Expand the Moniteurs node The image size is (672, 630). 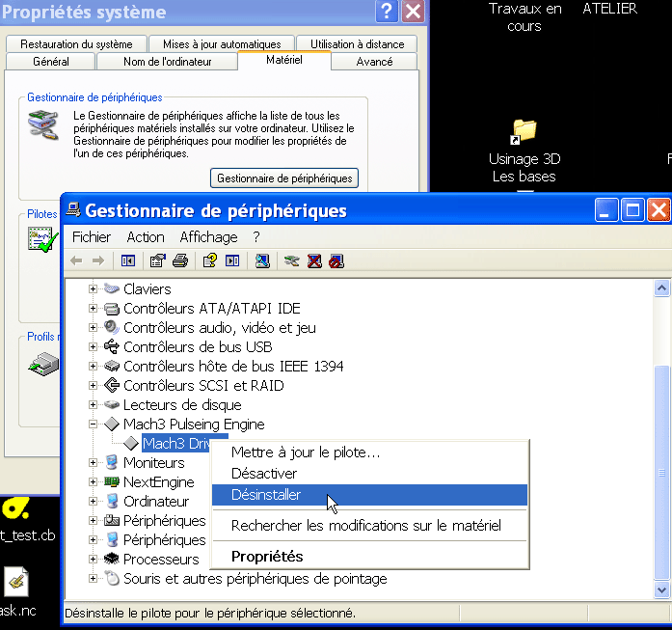(93, 463)
